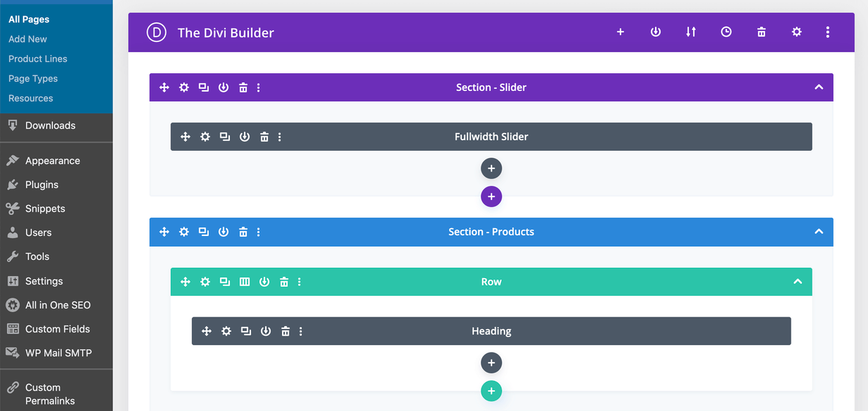The height and width of the screenshot is (411, 868).
Task: Open Product Lines submenu item
Action: pyautogui.click(x=38, y=59)
